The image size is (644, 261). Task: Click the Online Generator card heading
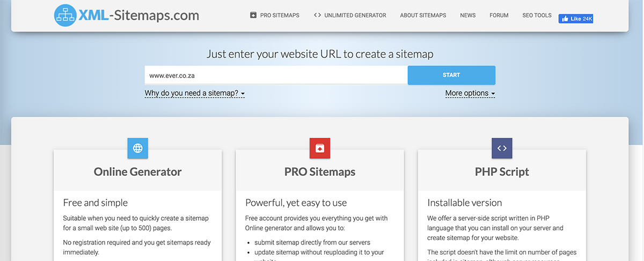click(x=137, y=172)
